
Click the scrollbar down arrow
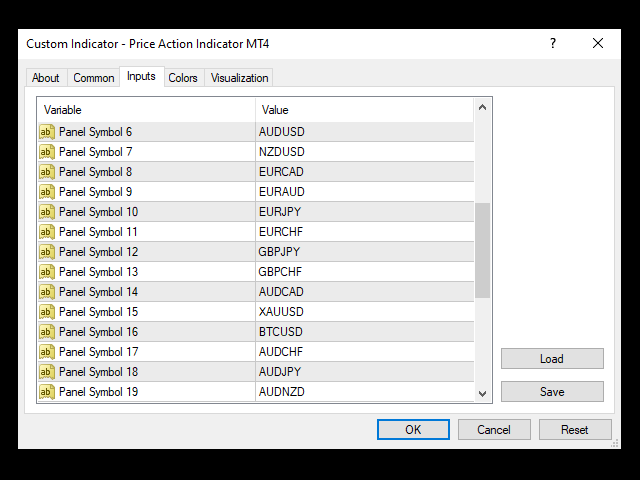(483, 393)
